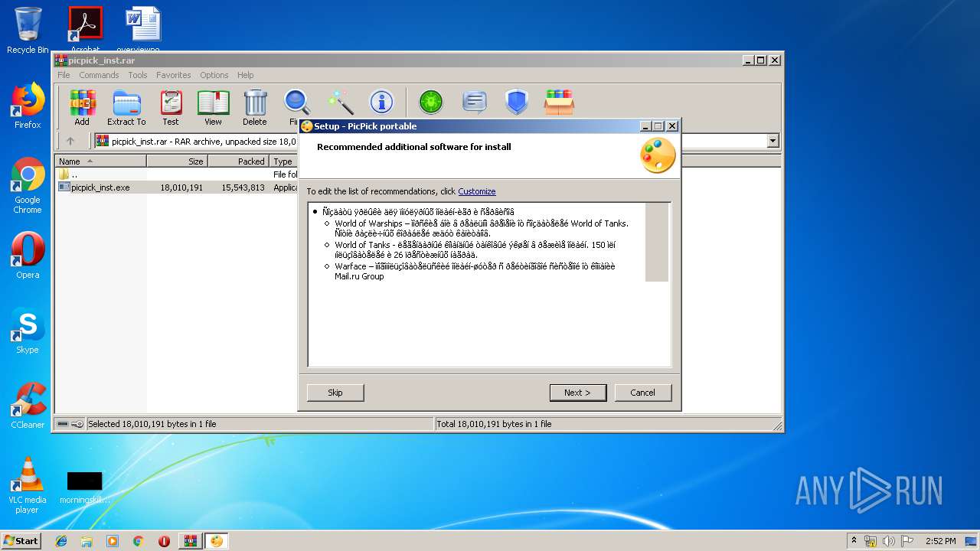This screenshot has height=551, width=980.
Task: Sort the file list by Packed column
Action: (238, 161)
